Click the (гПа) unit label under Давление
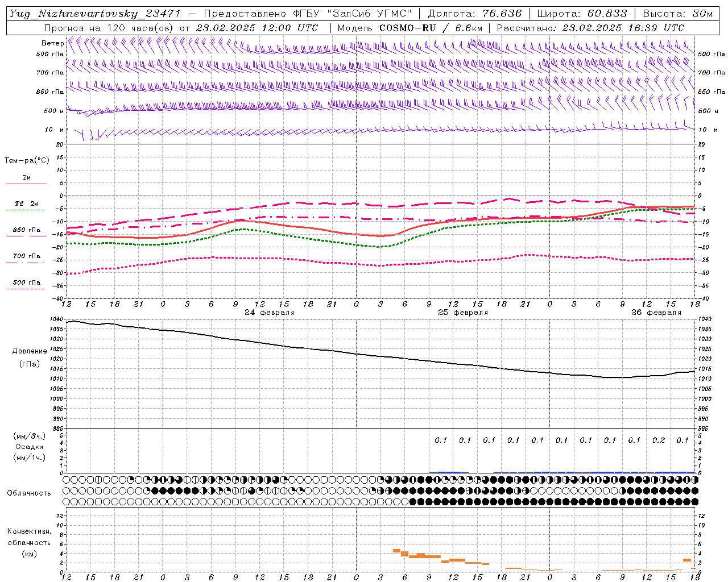Viewport: 728px width, 582px height. point(30,364)
